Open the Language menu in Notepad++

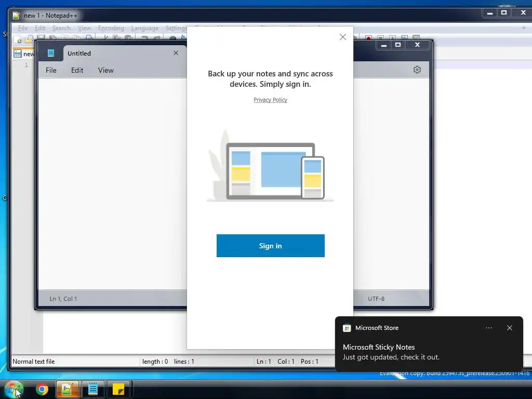pos(145,28)
